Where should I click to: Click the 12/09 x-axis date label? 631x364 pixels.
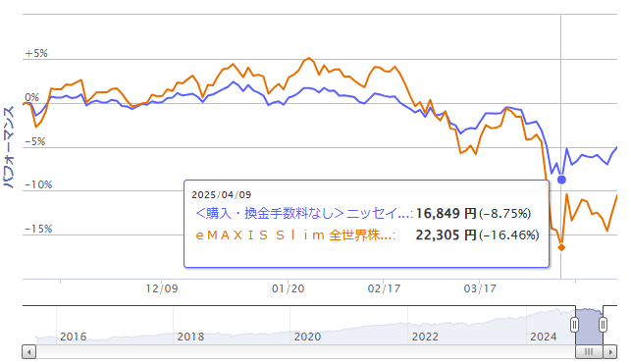coord(162,288)
